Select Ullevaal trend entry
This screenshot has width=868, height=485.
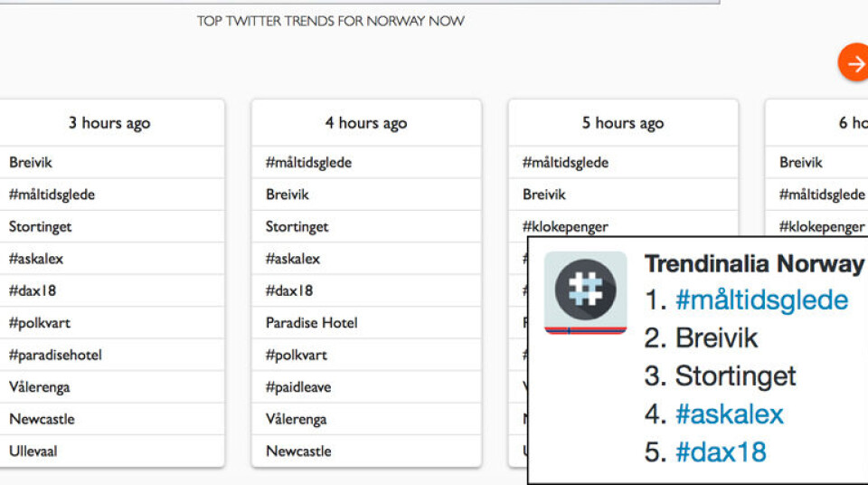click(33, 451)
